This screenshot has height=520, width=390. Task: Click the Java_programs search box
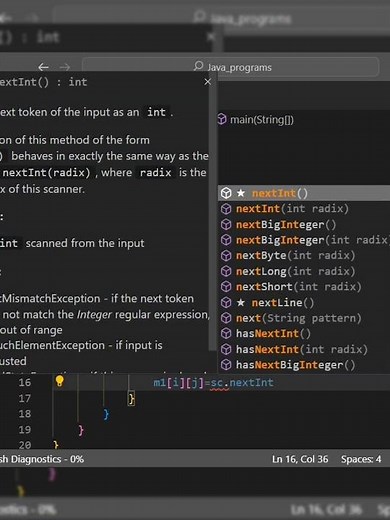[x=230, y=67]
